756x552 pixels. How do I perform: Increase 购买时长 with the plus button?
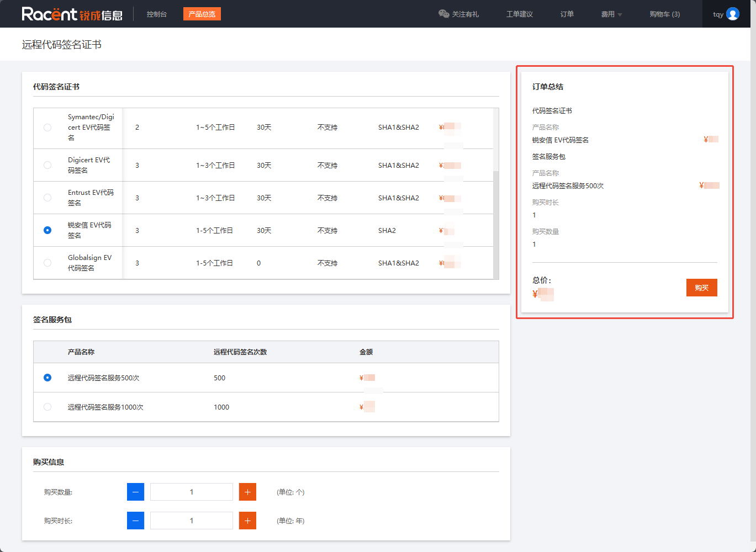click(247, 521)
